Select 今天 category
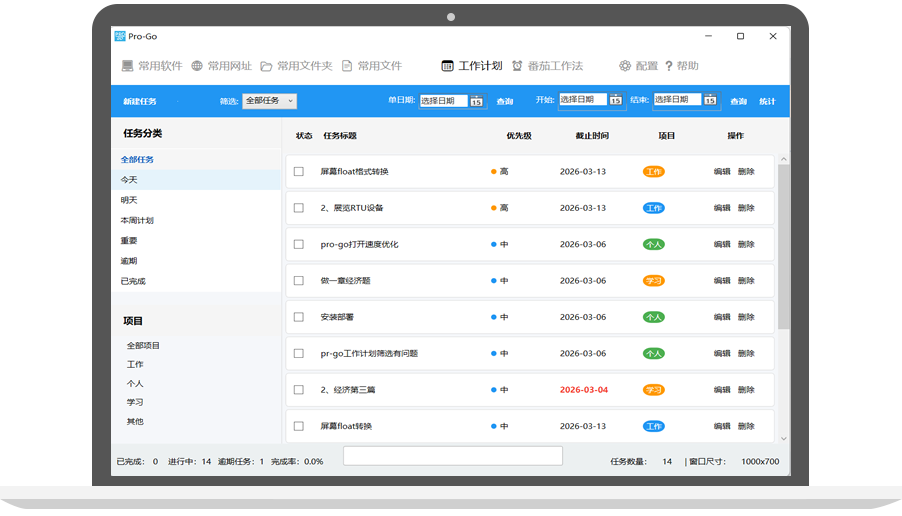The image size is (902, 516). (x=129, y=179)
